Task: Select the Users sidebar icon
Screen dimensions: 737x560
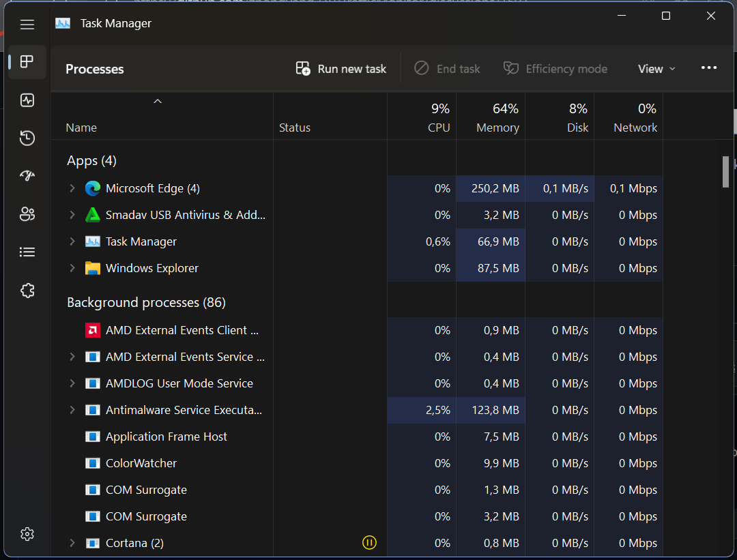Action: tap(27, 213)
